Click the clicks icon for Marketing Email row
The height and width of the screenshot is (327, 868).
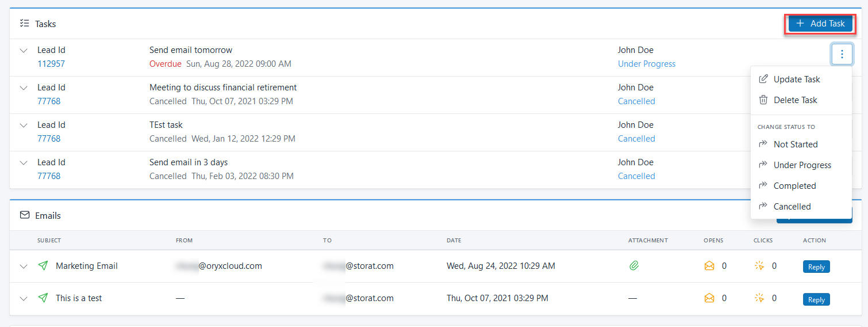coord(759,266)
